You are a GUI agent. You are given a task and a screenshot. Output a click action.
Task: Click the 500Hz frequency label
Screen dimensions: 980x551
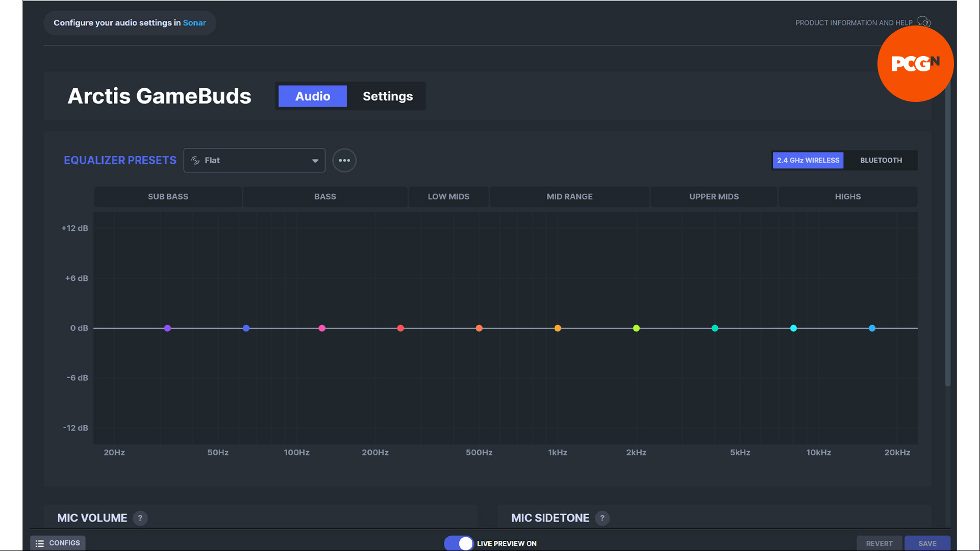pos(479,453)
